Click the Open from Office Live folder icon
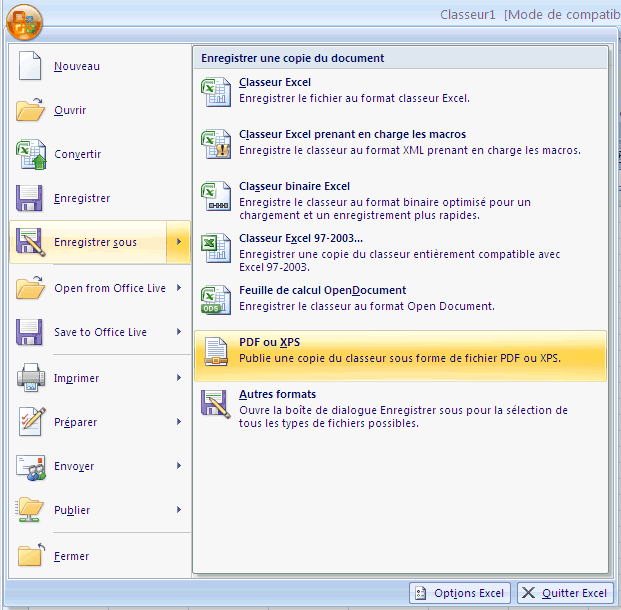 tap(30, 287)
